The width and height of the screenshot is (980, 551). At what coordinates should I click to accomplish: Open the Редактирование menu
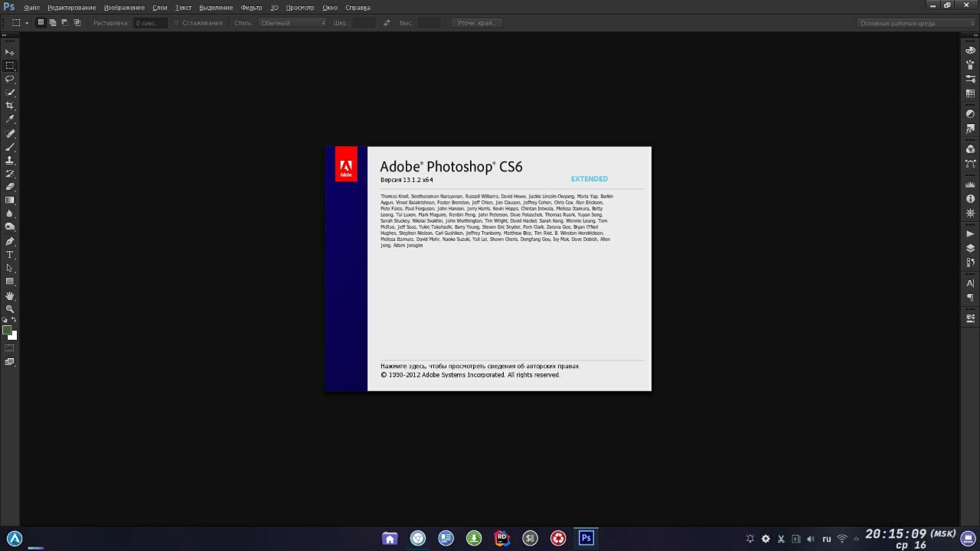(x=72, y=7)
